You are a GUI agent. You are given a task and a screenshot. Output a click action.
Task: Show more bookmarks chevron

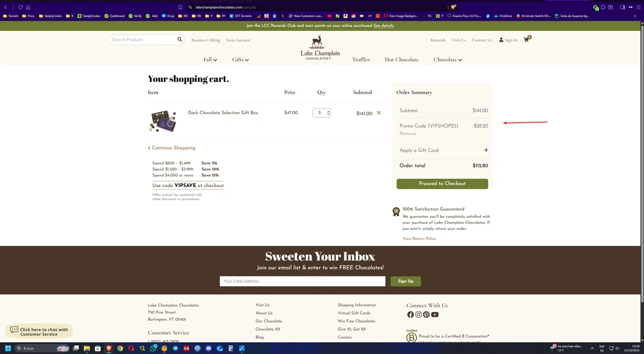pos(635,16)
